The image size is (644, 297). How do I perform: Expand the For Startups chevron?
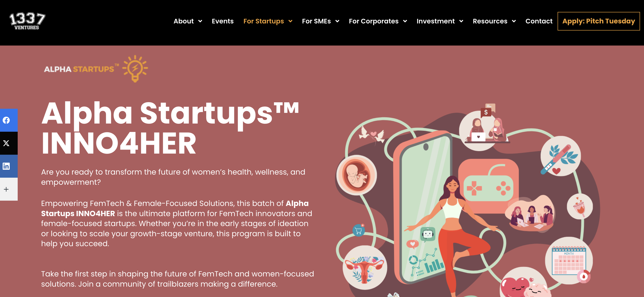coord(290,21)
